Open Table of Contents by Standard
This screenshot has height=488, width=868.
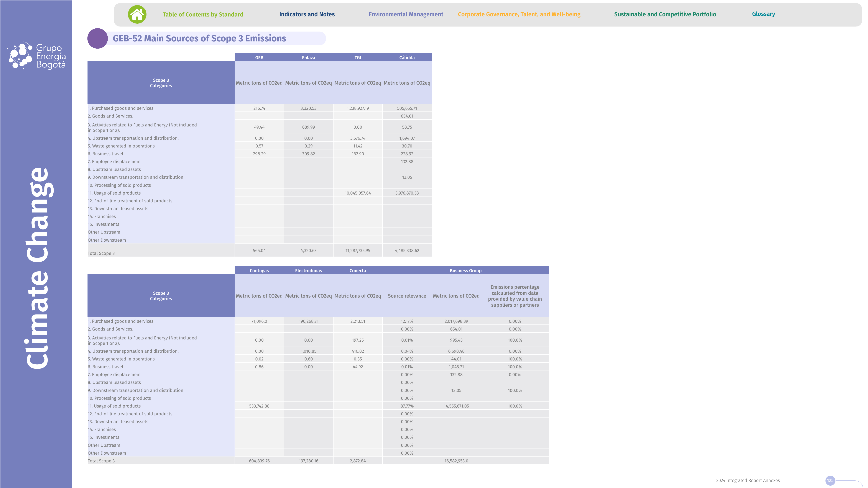[203, 15]
